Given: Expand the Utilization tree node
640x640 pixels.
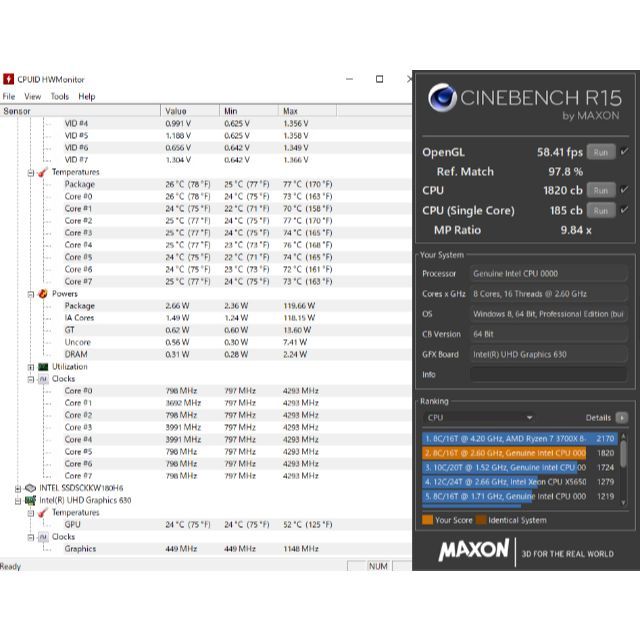Looking at the screenshot, I should coord(31,367).
